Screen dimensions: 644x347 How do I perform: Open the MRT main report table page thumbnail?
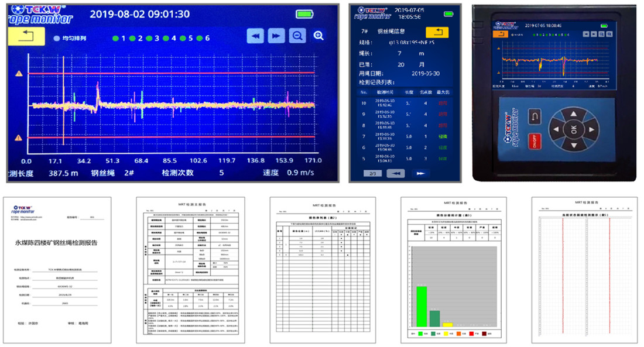(x=191, y=270)
